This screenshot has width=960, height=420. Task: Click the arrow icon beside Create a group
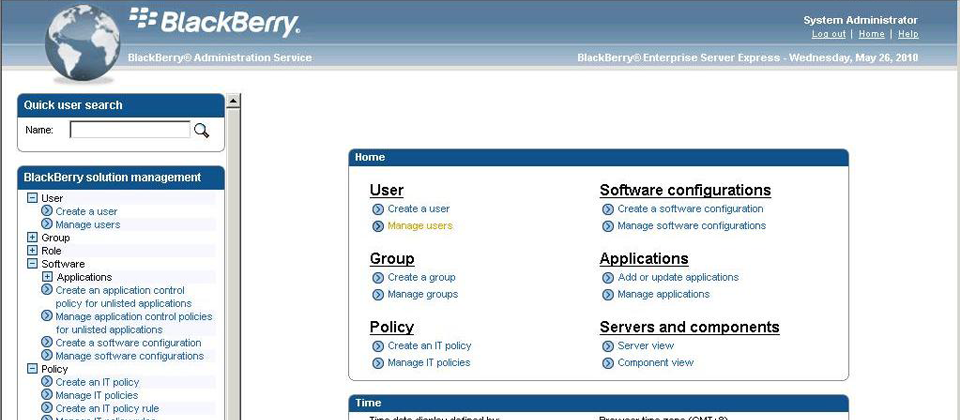[x=378, y=278]
